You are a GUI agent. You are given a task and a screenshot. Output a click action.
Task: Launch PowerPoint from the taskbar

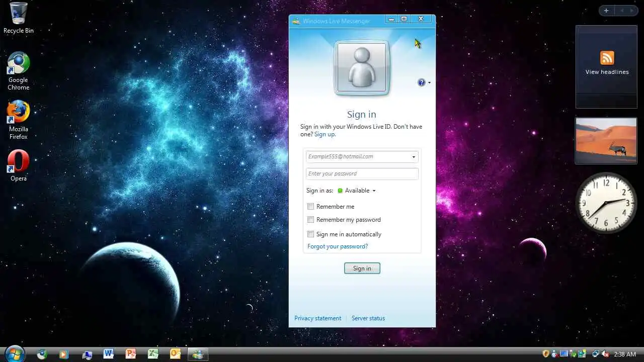131,354
